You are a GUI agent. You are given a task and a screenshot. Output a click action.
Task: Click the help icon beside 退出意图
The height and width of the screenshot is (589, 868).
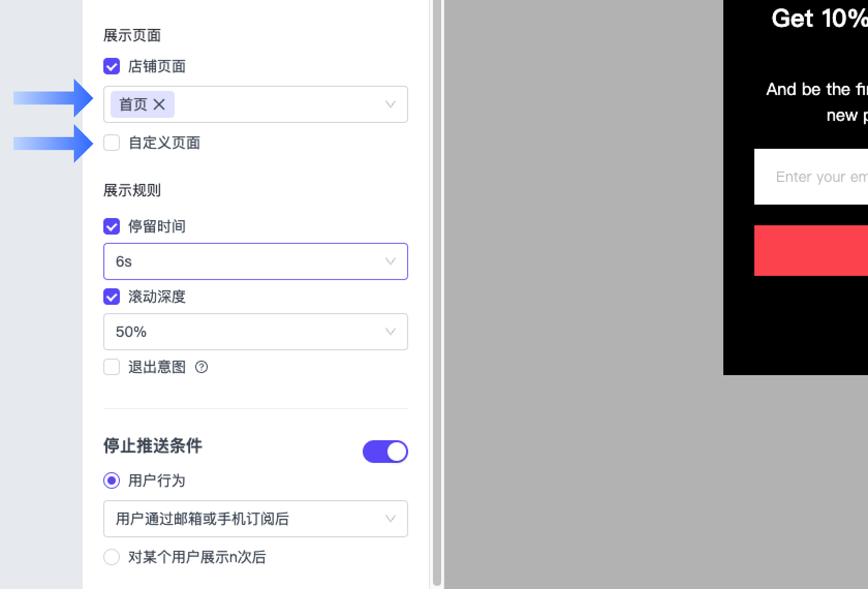[x=202, y=367]
